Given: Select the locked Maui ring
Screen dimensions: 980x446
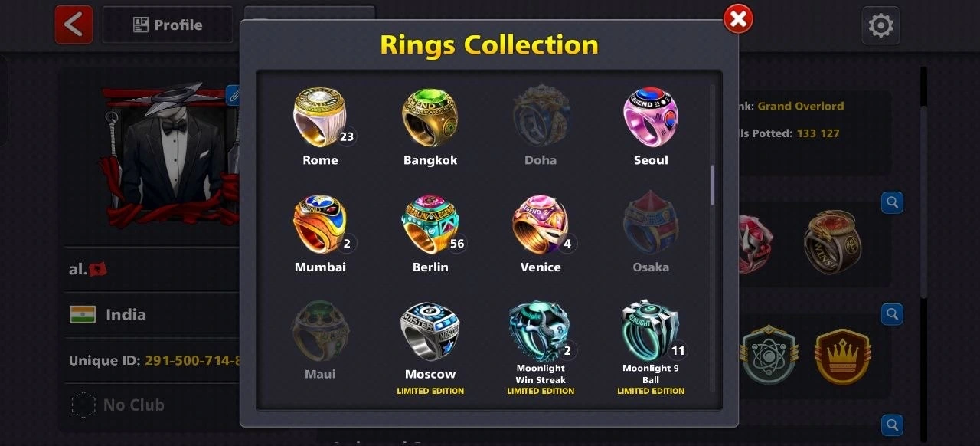Looking at the screenshot, I should [x=320, y=331].
